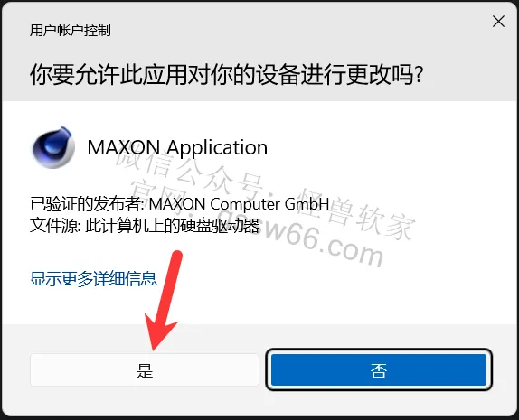The width and height of the screenshot is (519, 420).
Task: Click the word MAXON in app name
Action: pyautogui.click(x=124, y=147)
